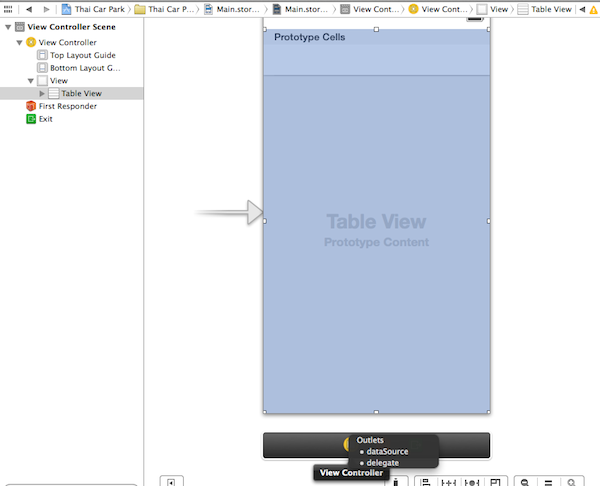The image size is (600, 486).
Task: Open the Pin constraints tool
Action: tap(448, 482)
